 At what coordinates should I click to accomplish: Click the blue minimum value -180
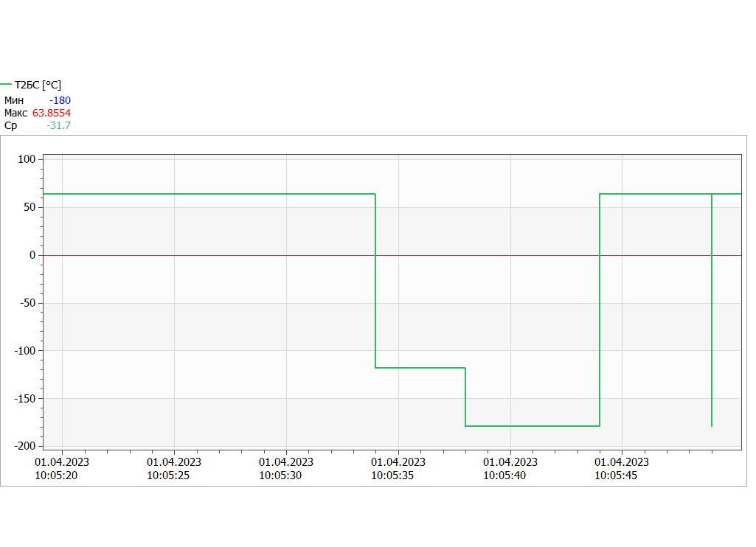[60, 100]
